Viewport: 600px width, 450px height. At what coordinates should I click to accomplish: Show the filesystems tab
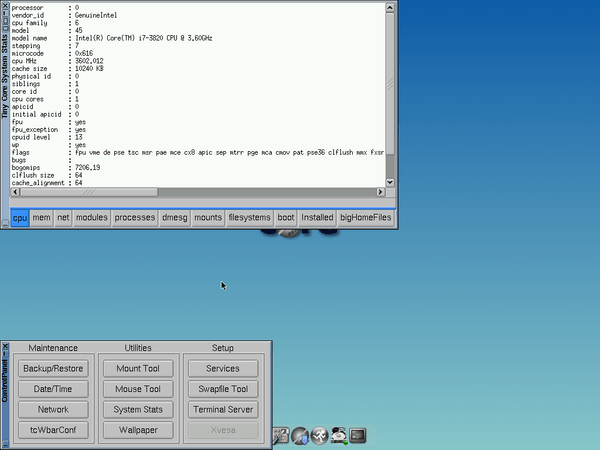pyautogui.click(x=249, y=216)
